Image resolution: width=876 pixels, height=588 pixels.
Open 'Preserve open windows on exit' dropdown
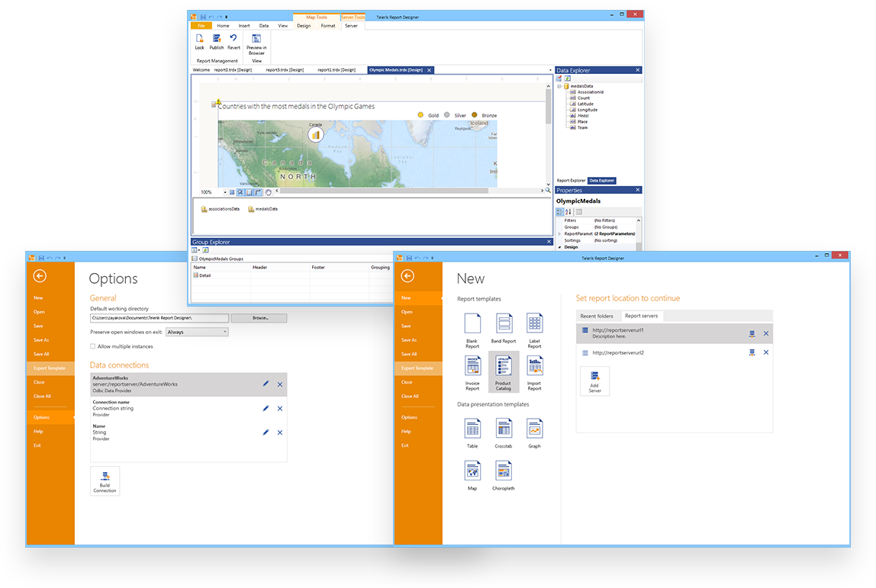pos(197,332)
